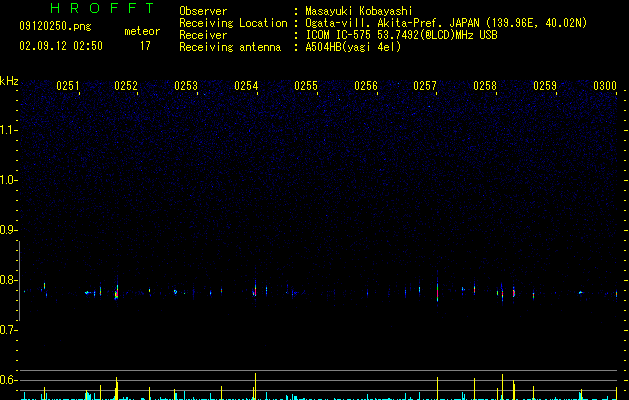Click the HROFFT title text
The width and height of the screenshot is (629, 400).
pyautogui.click(x=102, y=8)
